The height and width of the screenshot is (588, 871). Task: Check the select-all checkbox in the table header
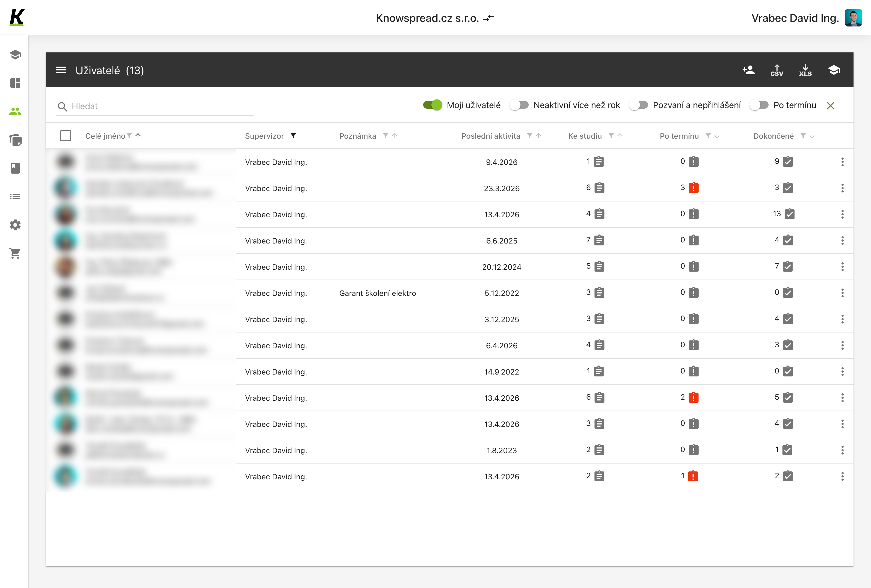(66, 136)
